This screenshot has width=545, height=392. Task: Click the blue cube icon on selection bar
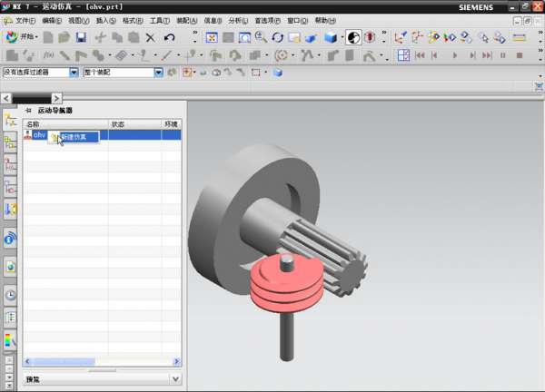coord(278,73)
